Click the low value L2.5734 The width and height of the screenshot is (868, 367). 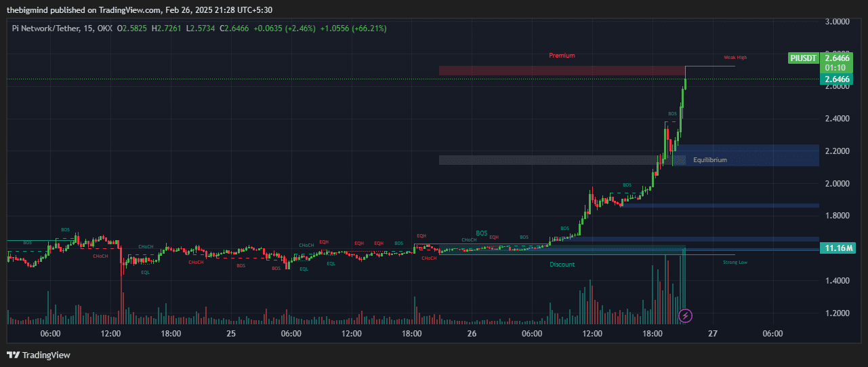click(199, 28)
